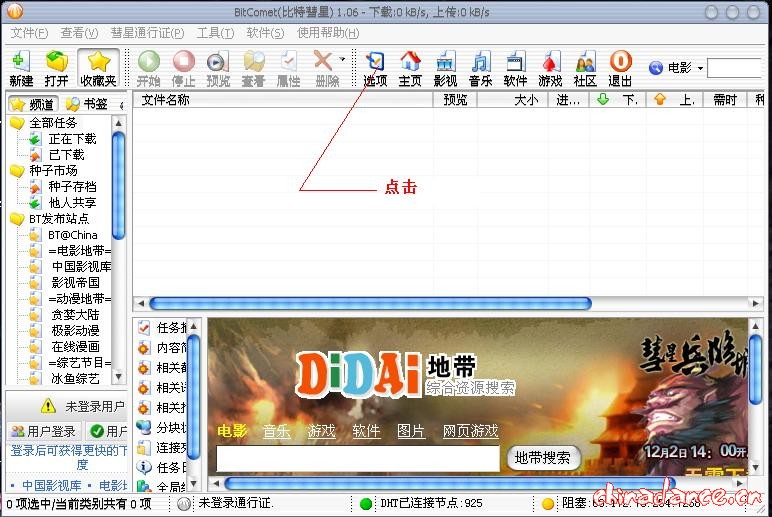
Task: Click 分块 item icon in detail list
Action: [x=144, y=427]
